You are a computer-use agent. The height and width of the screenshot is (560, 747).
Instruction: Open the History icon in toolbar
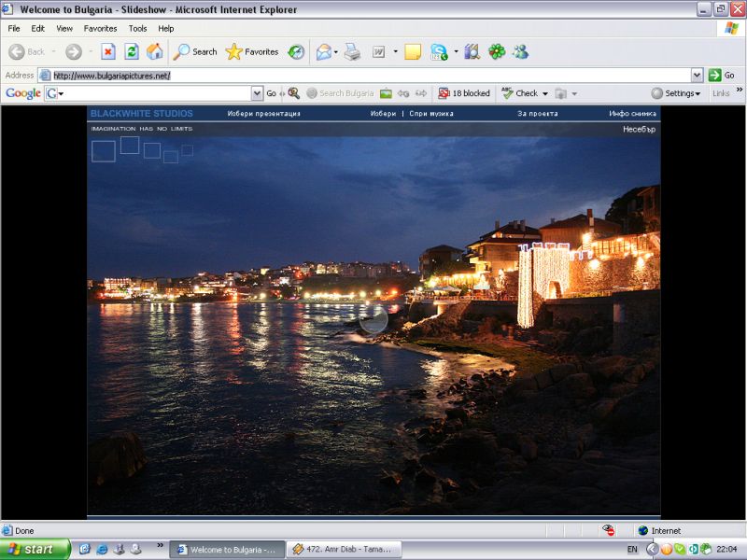296,52
